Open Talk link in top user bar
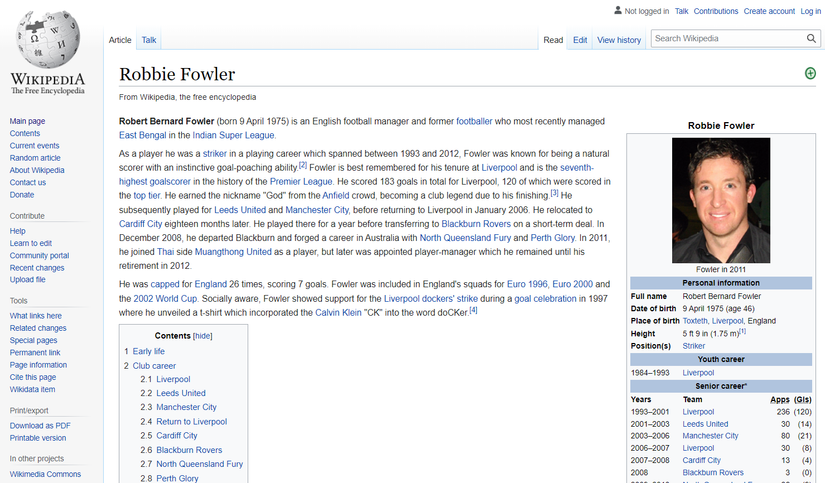The height and width of the screenshot is (483, 825). click(681, 11)
